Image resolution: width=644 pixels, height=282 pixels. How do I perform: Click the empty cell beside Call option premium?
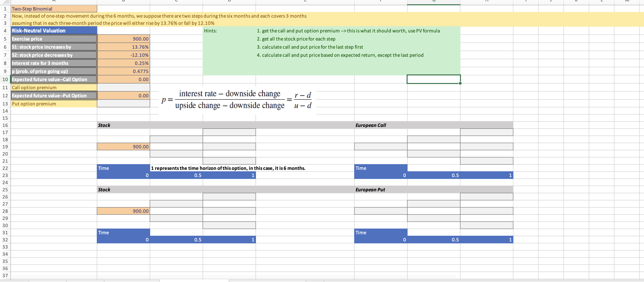coord(123,88)
